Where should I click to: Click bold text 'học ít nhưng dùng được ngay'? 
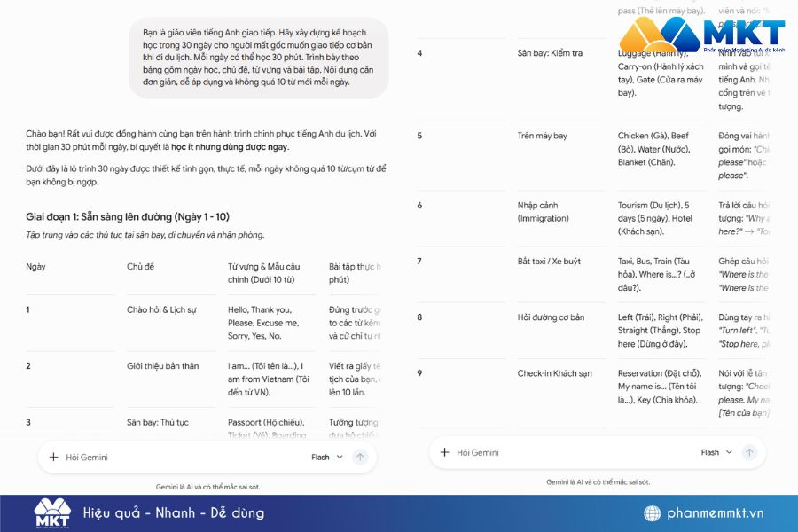(x=230, y=147)
